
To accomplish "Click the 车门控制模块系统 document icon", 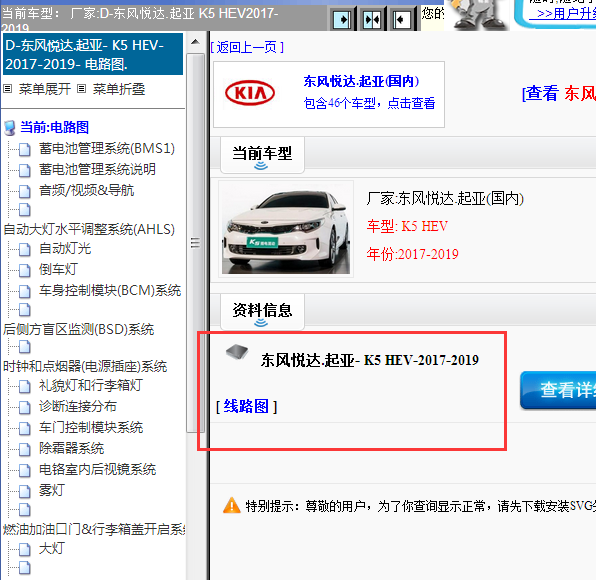I will pos(24,428).
